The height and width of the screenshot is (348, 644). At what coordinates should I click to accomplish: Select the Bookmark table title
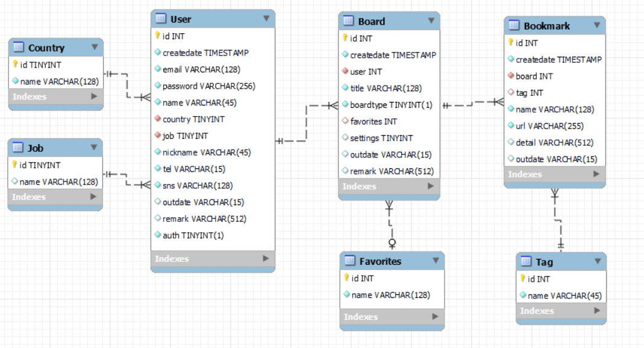tap(546, 26)
